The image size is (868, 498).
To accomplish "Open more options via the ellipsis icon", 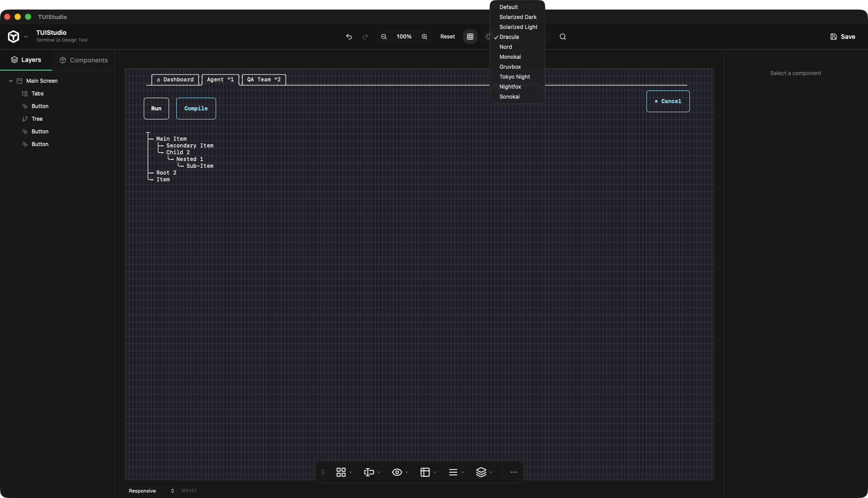I will [x=514, y=472].
